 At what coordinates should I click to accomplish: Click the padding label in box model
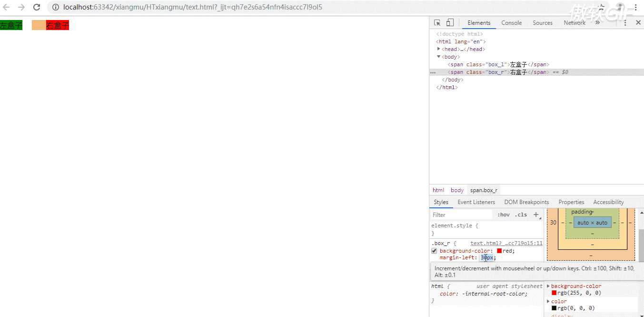click(x=582, y=212)
